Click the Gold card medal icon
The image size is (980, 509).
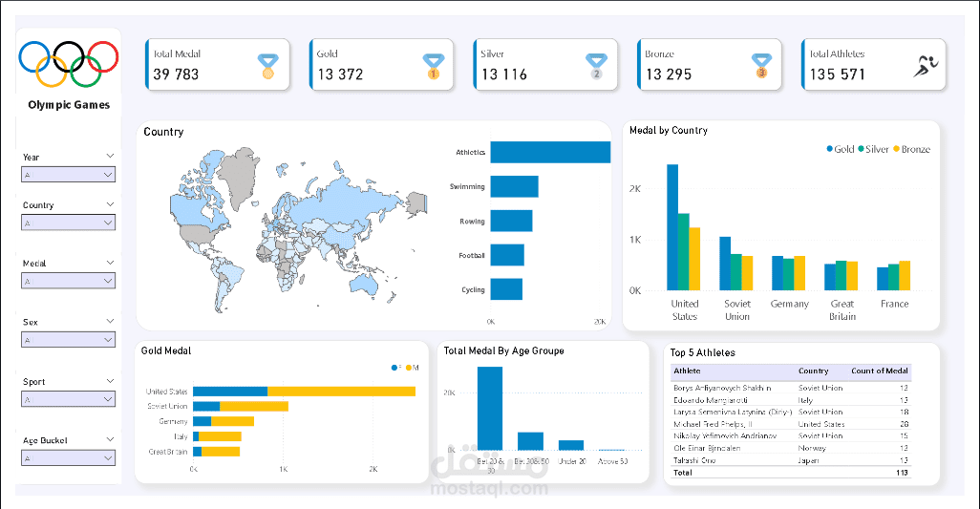click(433, 66)
